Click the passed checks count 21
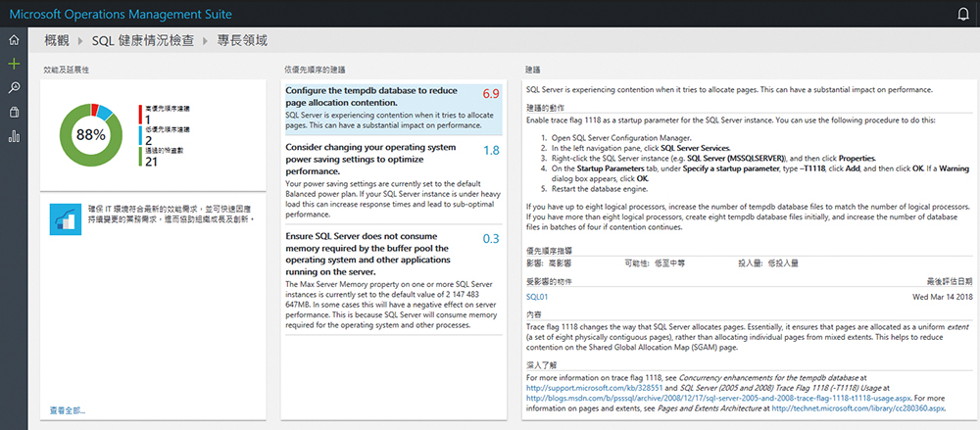Image resolution: width=980 pixels, height=430 pixels. (151, 162)
